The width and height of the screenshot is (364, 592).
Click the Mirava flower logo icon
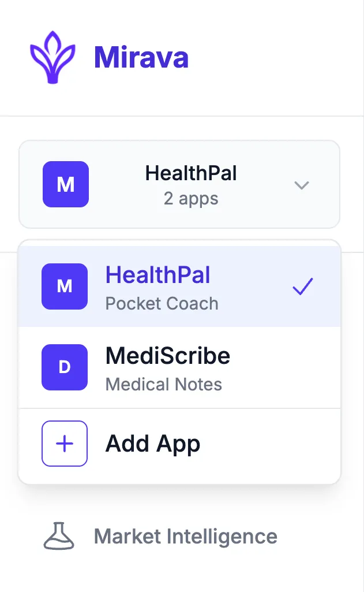pos(53,56)
